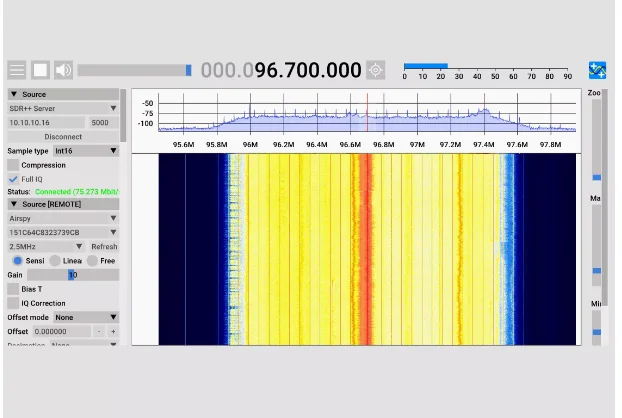Enable the Bias T checkbox

(x=13, y=289)
